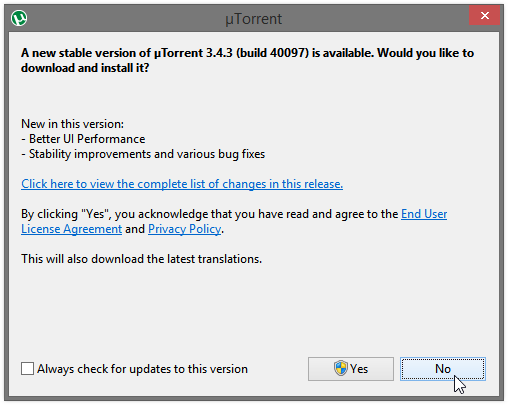Click the UAC shield icon on Yes
The width and height of the screenshot is (509, 405).
341,368
